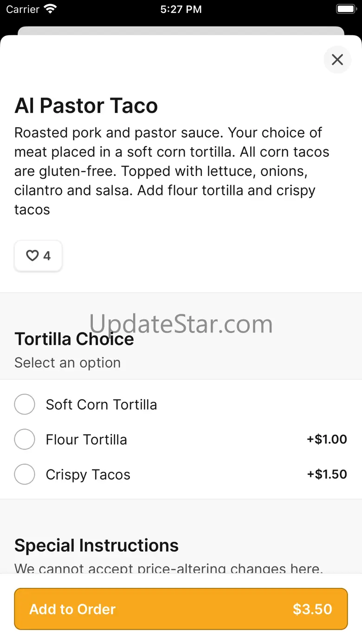Tap the Special Instructions heading
The image size is (362, 644).
(97, 545)
